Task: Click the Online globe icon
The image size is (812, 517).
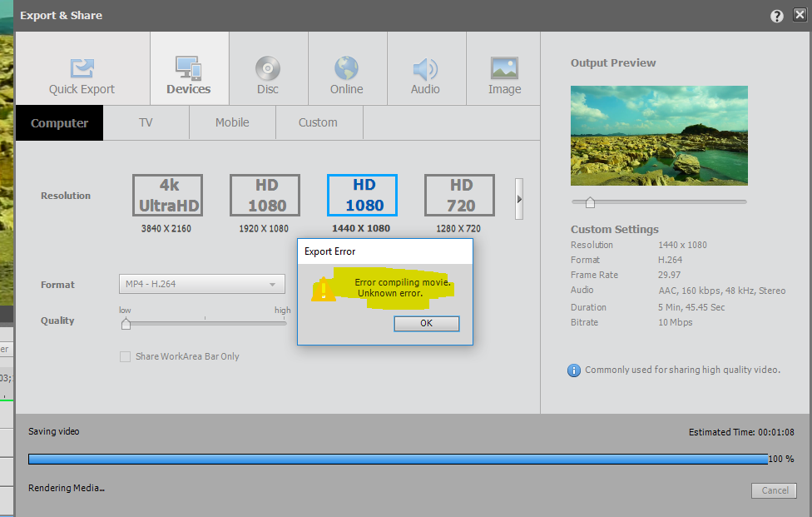Action: point(346,68)
